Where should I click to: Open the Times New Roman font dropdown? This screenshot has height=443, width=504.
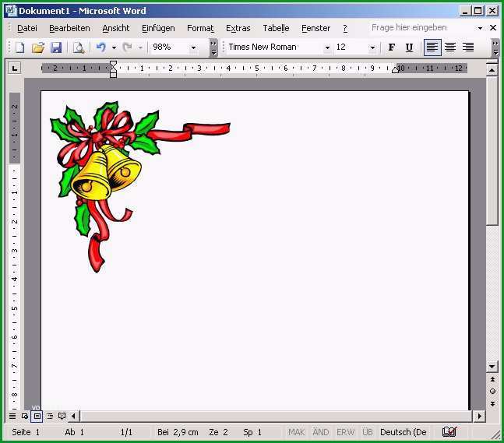click(327, 47)
